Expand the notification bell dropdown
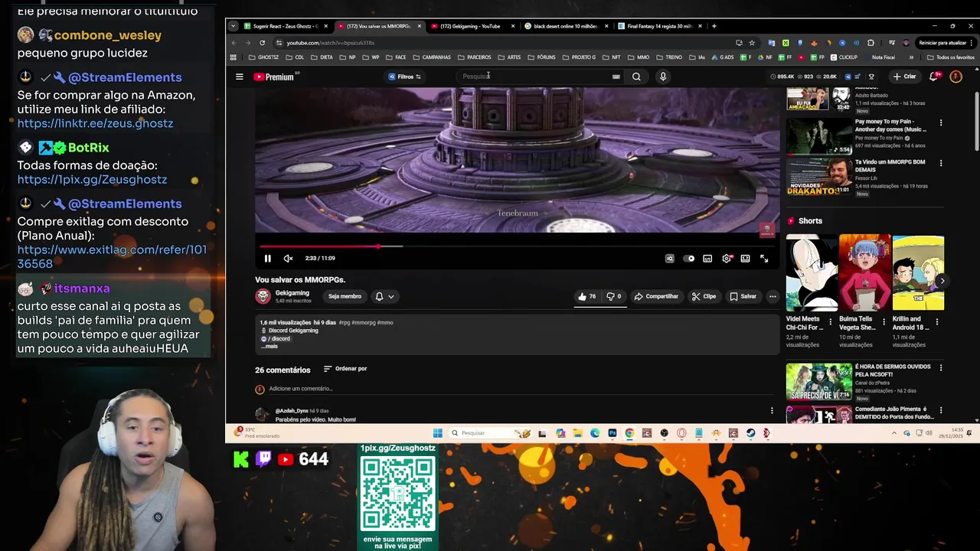 (384, 296)
